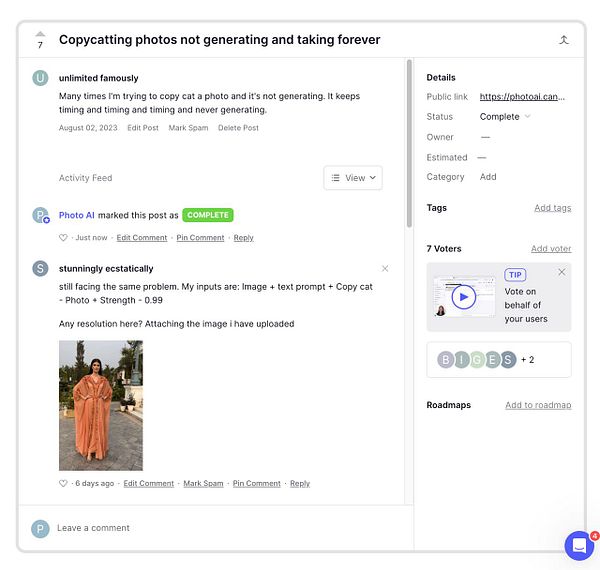Pin the Photo AI status comment
Image resolution: width=600 pixels, height=570 pixels.
(x=200, y=238)
